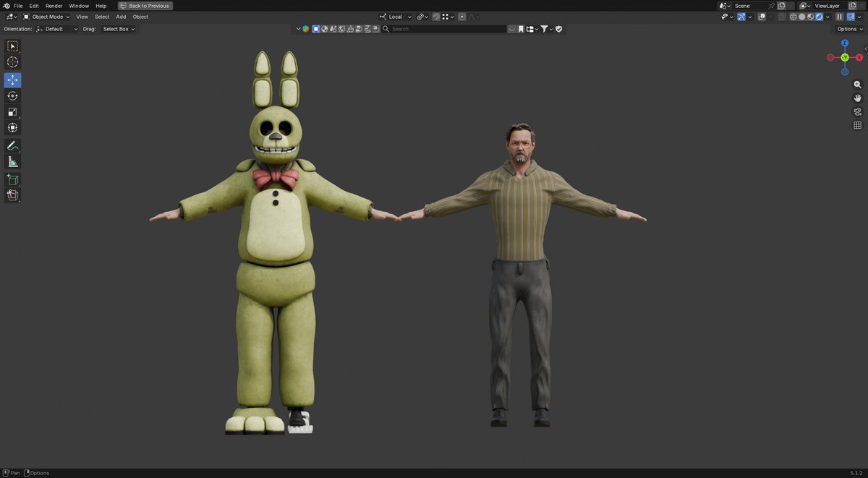Switch to Solid viewport shading
This screenshot has width=868, height=478.
[x=801, y=17]
